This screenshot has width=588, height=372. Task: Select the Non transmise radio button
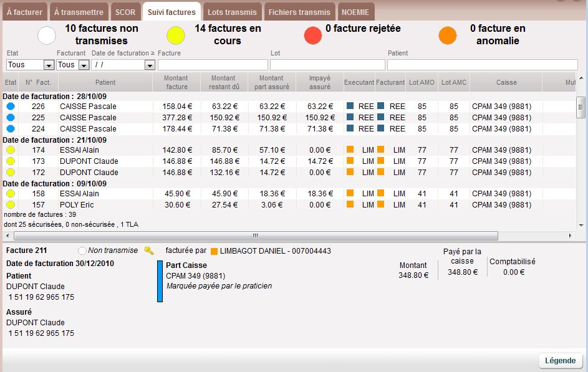pyautogui.click(x=82, y=250)
